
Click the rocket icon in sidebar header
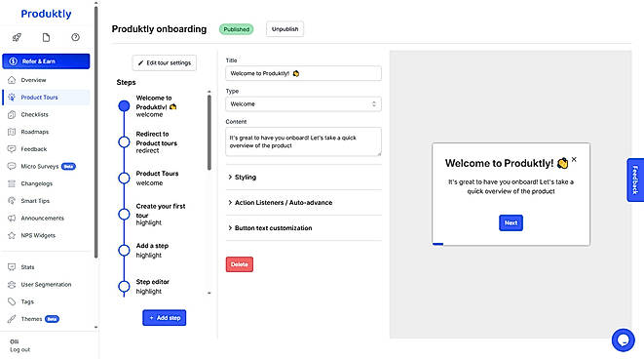coord(17,37)
